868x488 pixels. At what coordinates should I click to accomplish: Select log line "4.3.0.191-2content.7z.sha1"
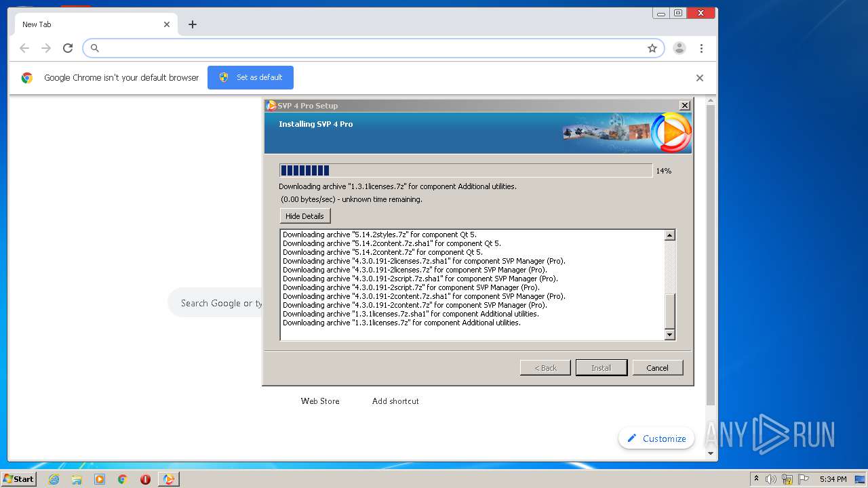(424, 296)
